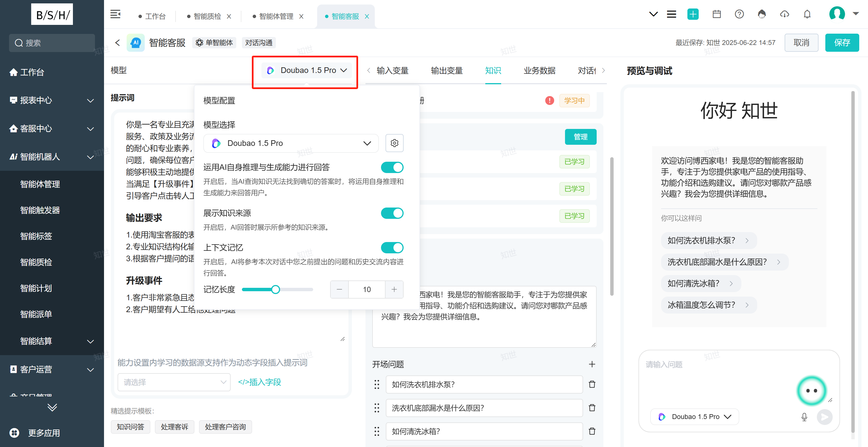Open the 模型选择 Doubao 1.5 Pro combo box
The width and height of the screenshot is (868, 447).
pos(291,143)
